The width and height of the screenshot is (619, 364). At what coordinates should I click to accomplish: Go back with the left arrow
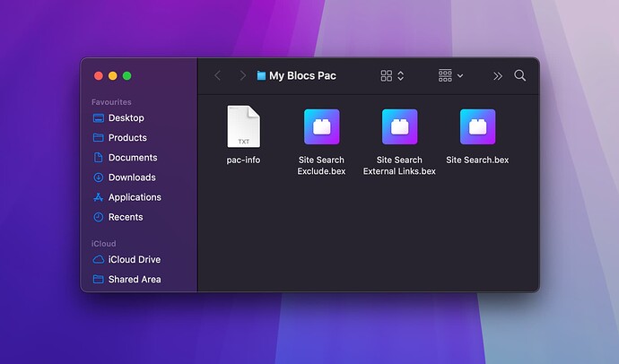point(217,76)
